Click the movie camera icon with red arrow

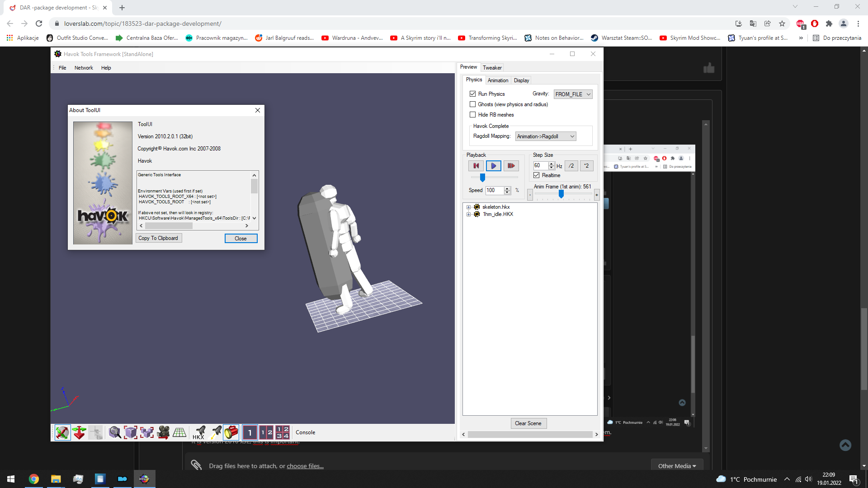click(x=163, y=432)
